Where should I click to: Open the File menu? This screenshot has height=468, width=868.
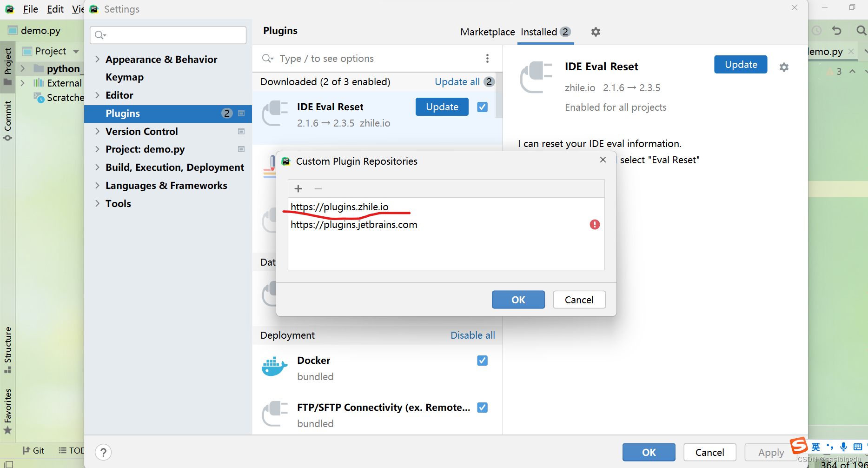(x=30, y=9)
